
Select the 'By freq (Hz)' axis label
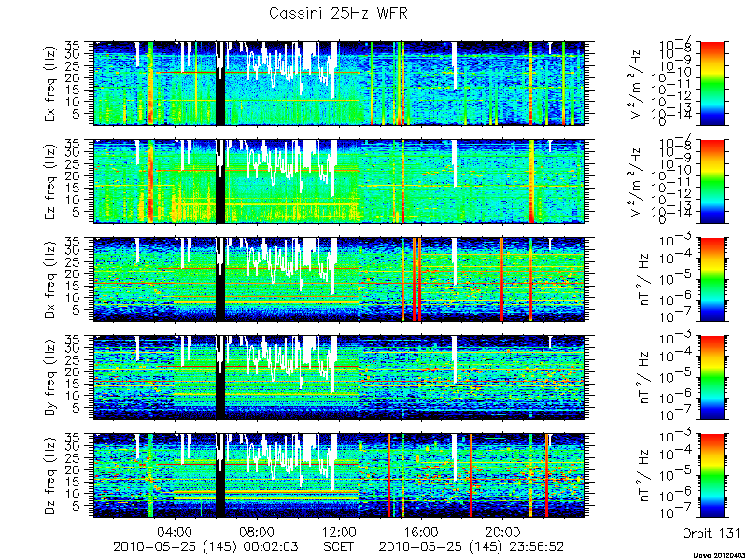50,378
